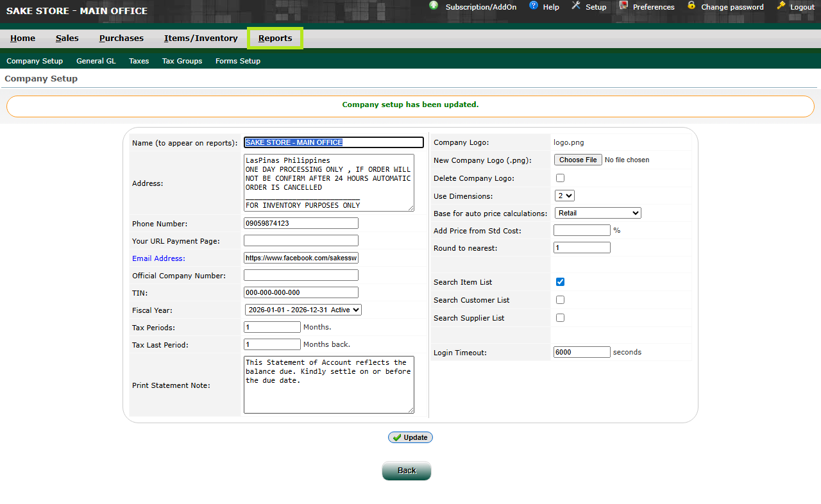Open the Fiscal Year dropdown
The image size is (821, 504).
303,310
